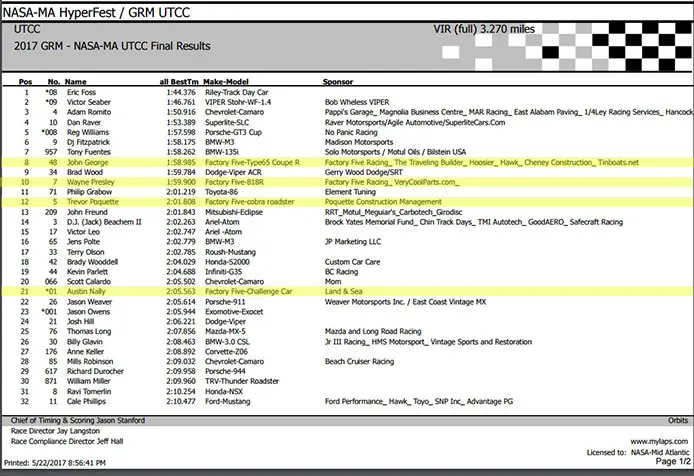Click sponsor 'Gerry Wood Dodge/SRT'
The image size is (694, 476).
(364, 172)
